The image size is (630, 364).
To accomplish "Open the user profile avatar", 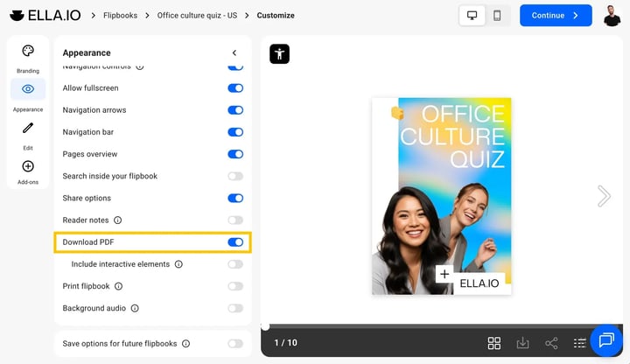I will pos(612,16).
